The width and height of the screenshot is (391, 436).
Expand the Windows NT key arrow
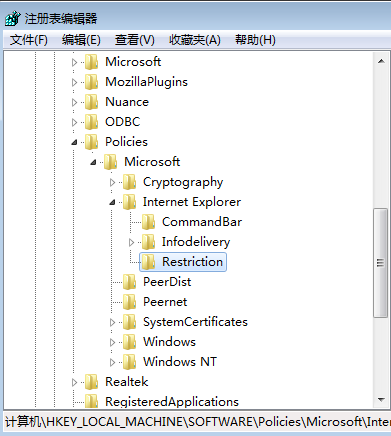click(112, 362)
